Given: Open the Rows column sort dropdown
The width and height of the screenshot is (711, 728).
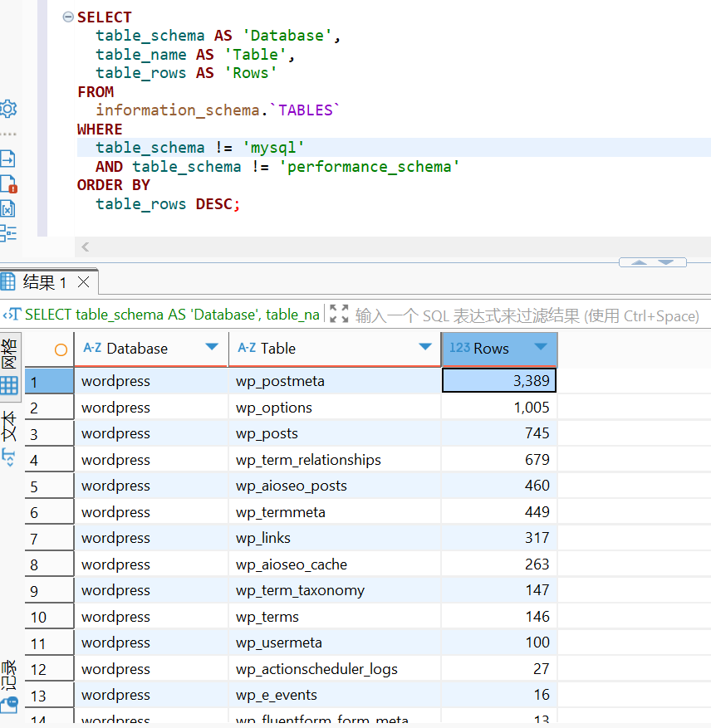Looking at the screenshot, I should click(x=541, y=347).
